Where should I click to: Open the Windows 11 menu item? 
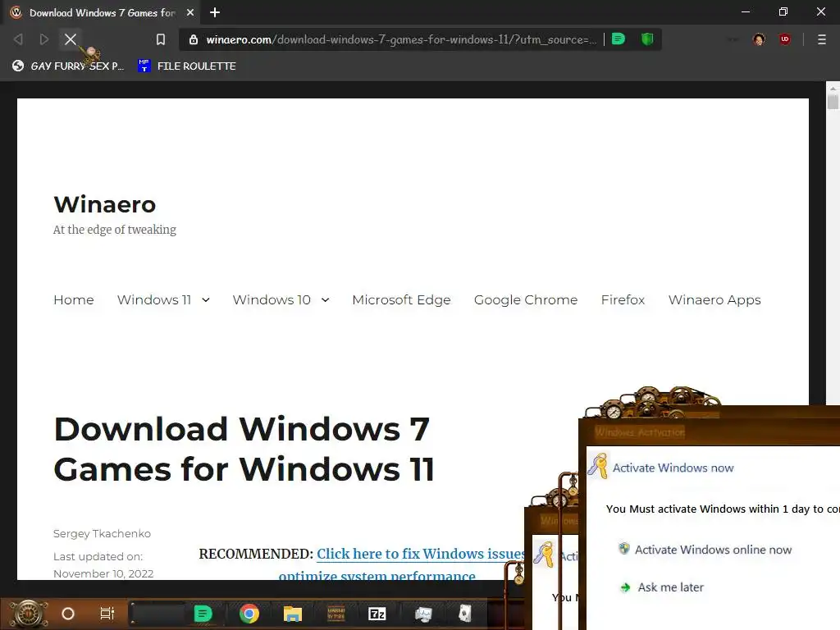[154, 299]
